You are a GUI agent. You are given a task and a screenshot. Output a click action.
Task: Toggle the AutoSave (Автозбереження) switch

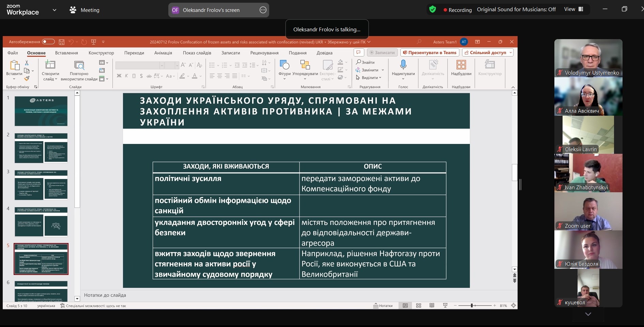48,42
